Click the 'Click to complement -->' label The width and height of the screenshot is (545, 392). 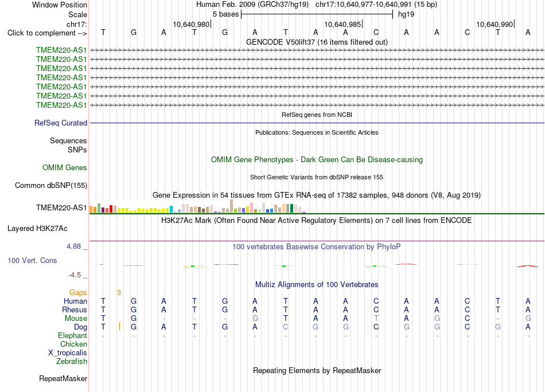click(x=47, y=33)
